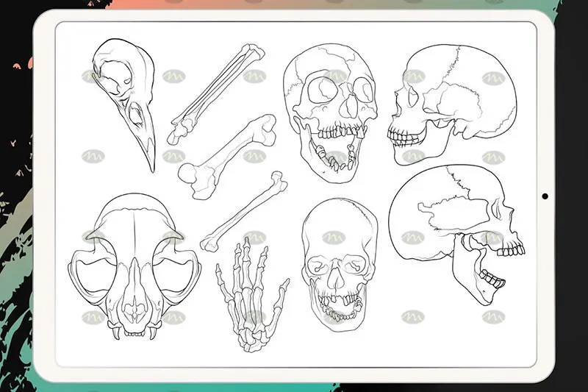The height and width of the screenshot is (392, 588).
Task: Click the cat skull with fangs
Action: (135, 267)
